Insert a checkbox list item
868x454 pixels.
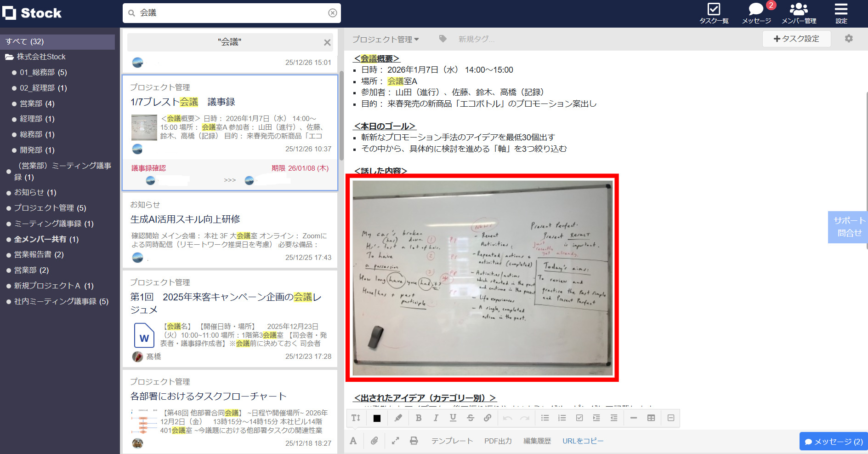coord(579,418)
